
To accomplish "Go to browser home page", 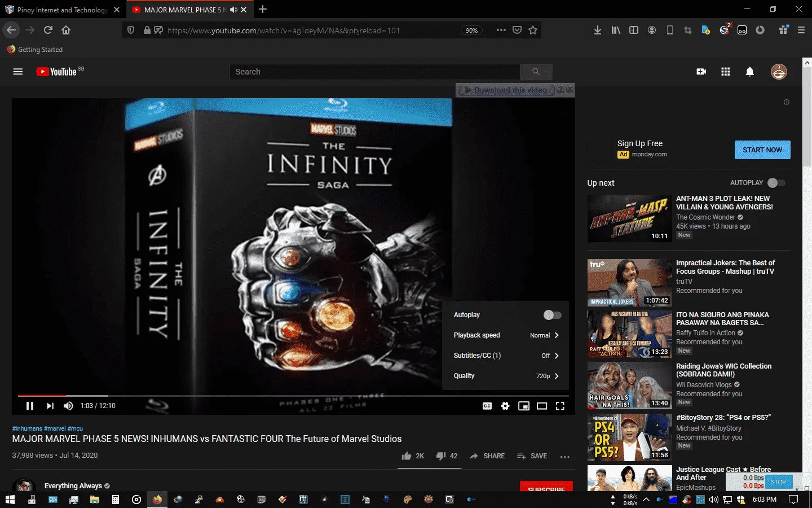I will pos(66,30).
